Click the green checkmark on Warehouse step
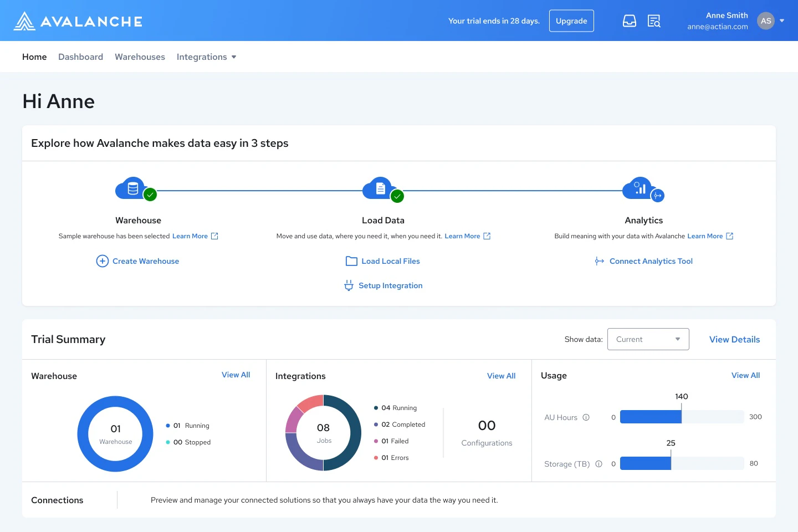The width and height of the screenshot is (798, 532). coord(150,195)
